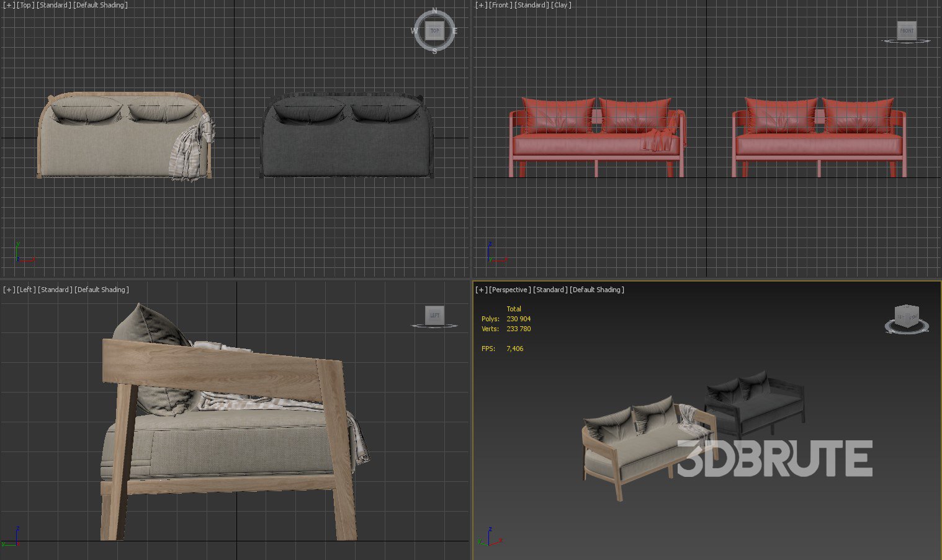
Task: Open the [+] menu in the Perspective viewport
Action: pyautogui.click(x=481, y=290)
